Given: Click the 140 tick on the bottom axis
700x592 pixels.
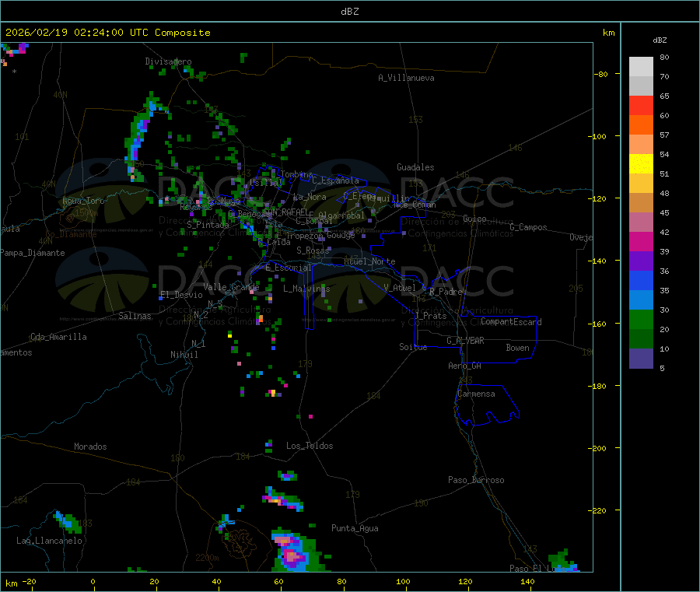Looking at the screenshot, I should (x=527, y=582).
